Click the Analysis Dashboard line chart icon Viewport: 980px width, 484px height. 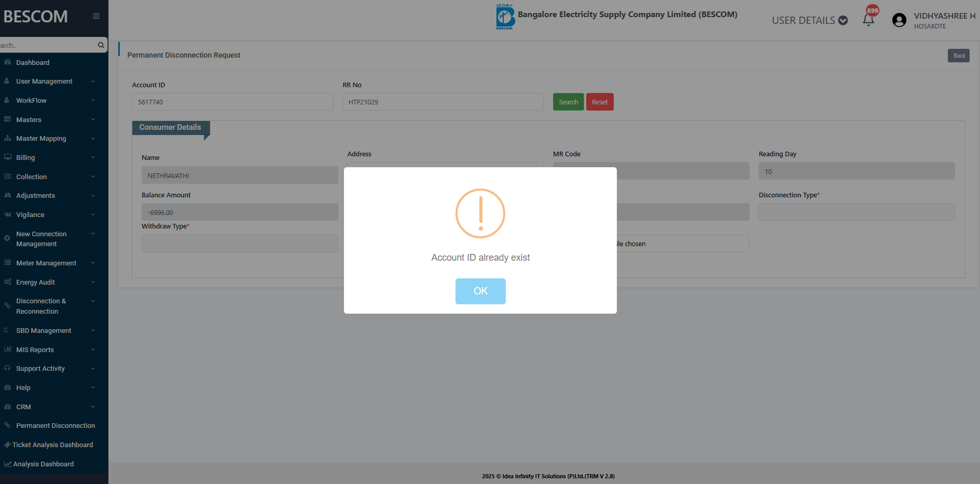pyautogui.click(x=7, y=464)
